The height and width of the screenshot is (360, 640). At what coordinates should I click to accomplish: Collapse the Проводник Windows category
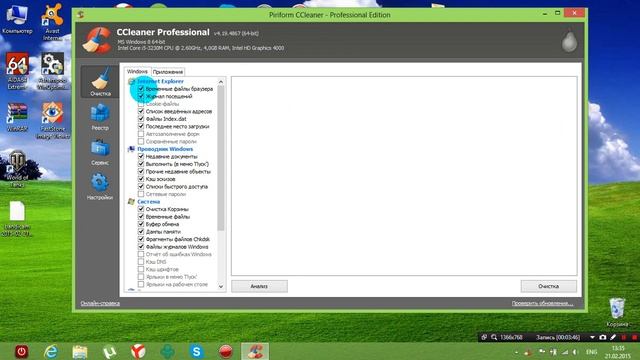165,149
